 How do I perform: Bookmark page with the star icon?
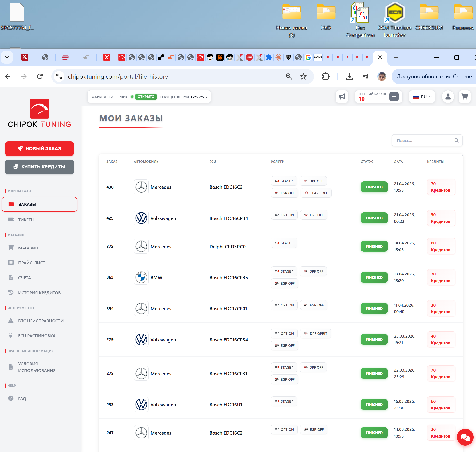click(x=303, y=77)
